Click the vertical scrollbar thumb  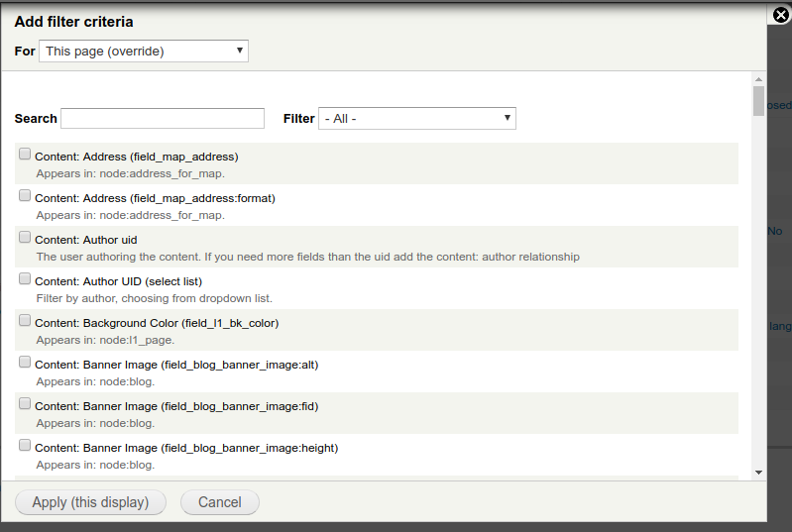[x=758, y=101]
